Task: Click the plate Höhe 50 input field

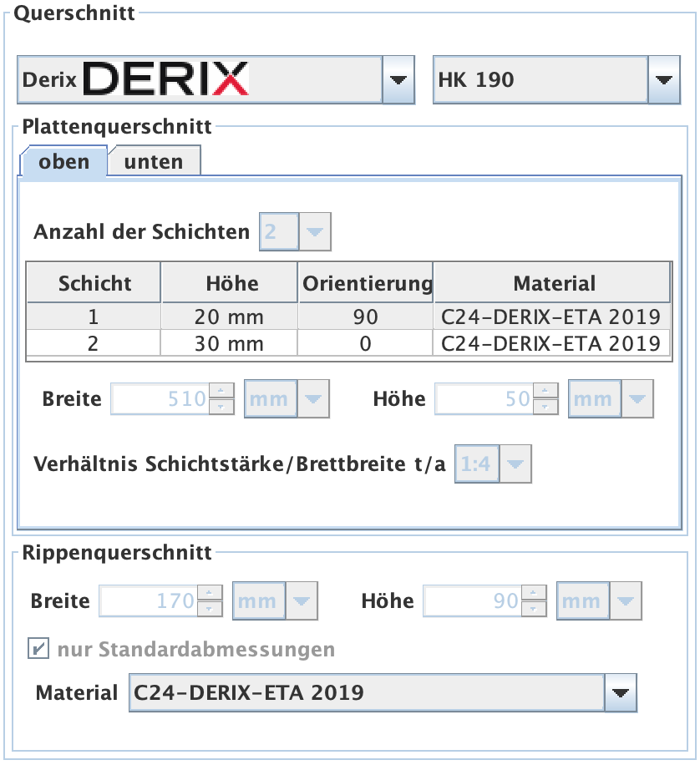Action: [484, 399]
